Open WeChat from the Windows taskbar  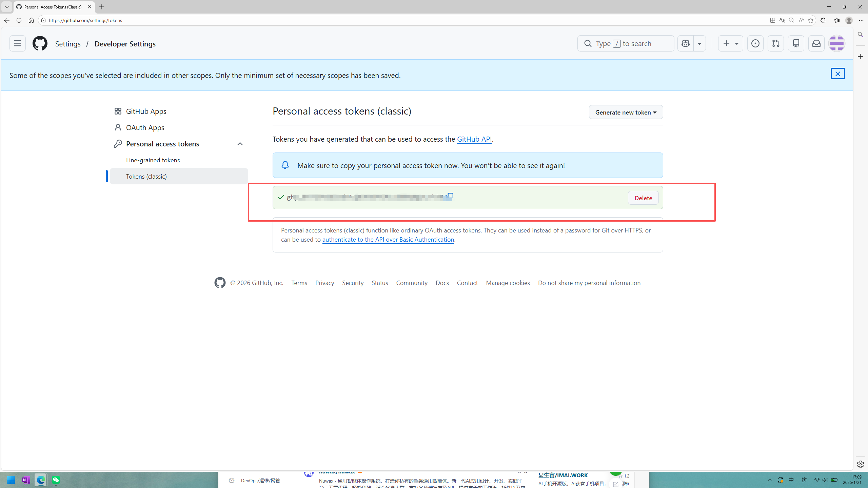[x=56, y=480]
